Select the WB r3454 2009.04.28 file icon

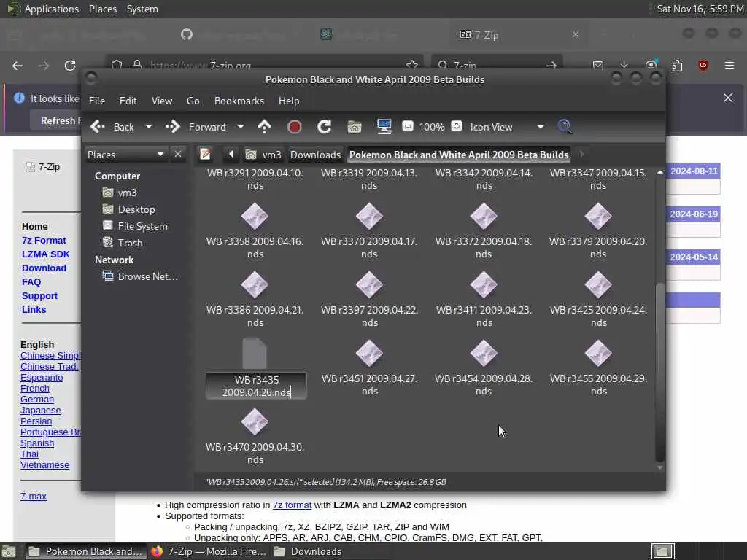[484, 354]
